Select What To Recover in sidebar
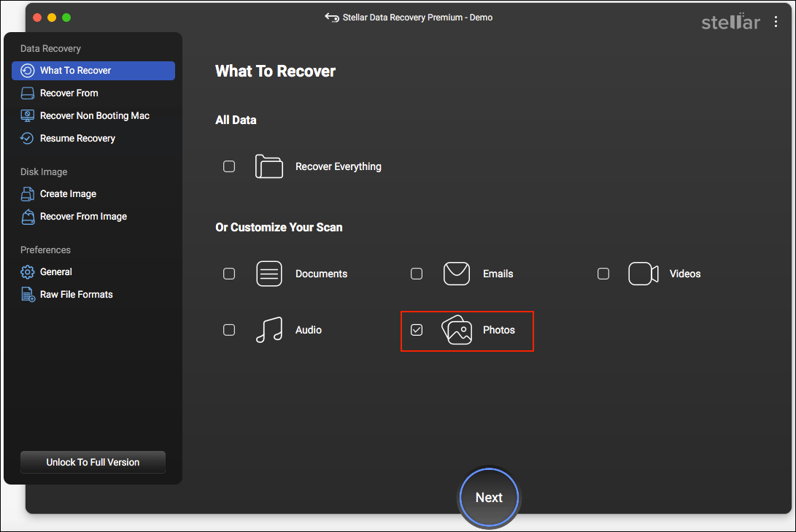The image size is (796, 532). 93,71
